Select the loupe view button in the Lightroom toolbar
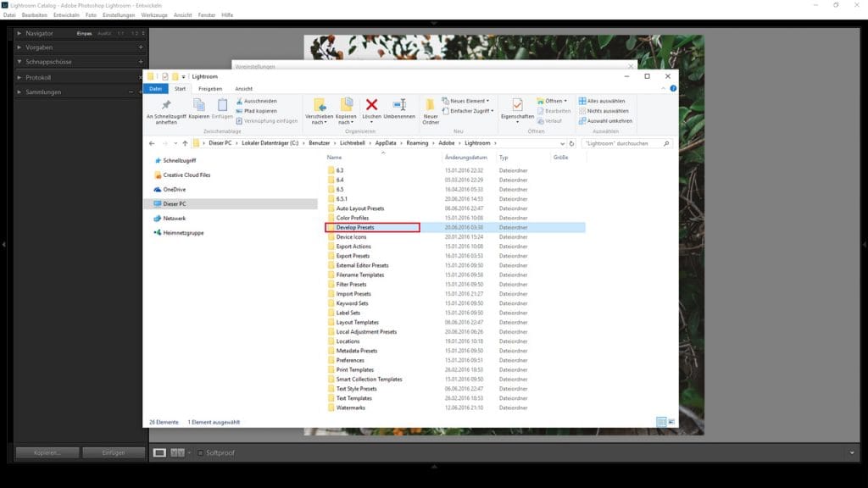The width and height of the screenshot is (868, 488). [x=159, y=452]
